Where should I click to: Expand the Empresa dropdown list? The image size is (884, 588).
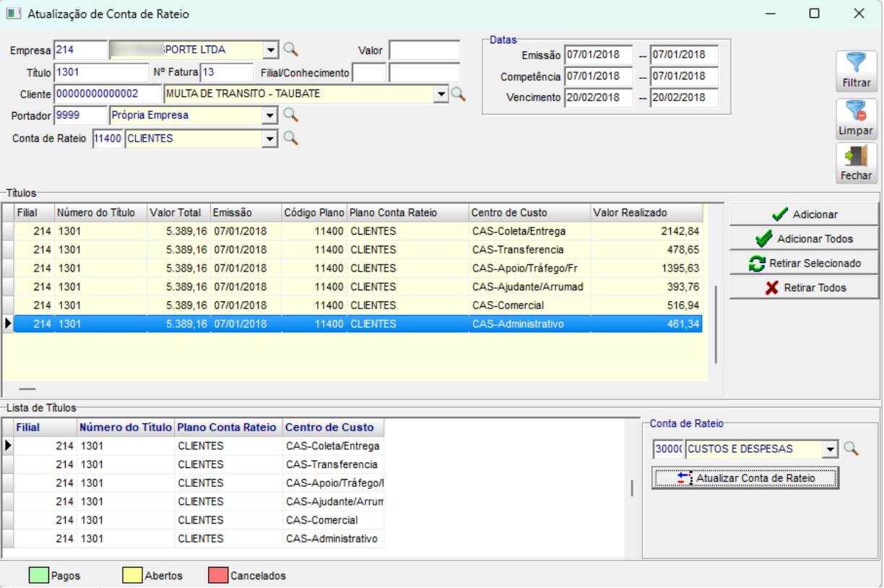click(270, 50)
